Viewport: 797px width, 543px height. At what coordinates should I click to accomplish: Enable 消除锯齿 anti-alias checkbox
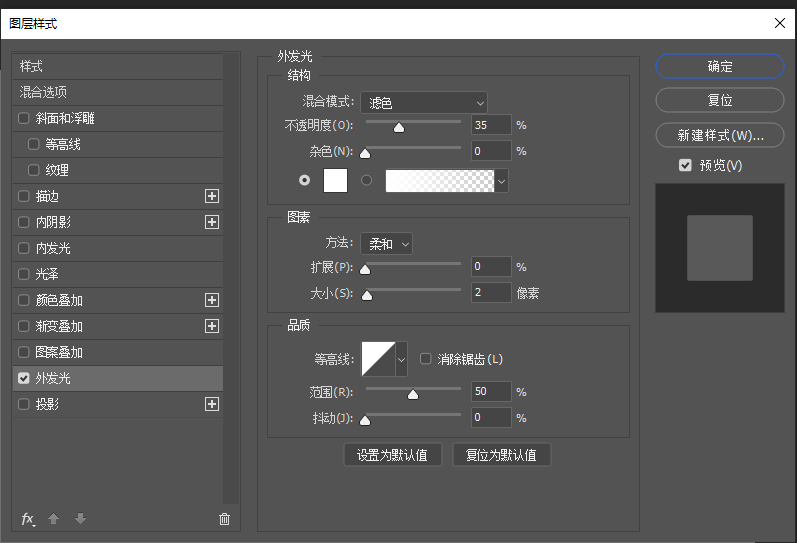click(x=426, y=359)
